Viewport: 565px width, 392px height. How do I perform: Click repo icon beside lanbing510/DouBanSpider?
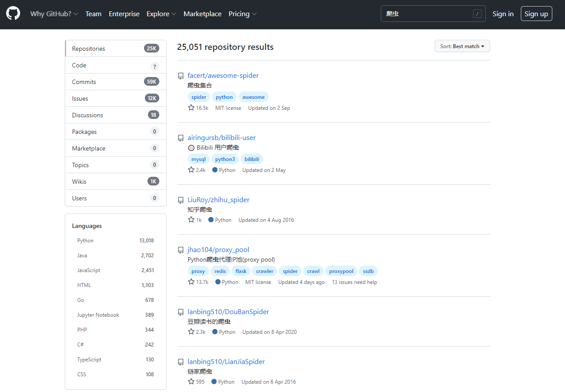click(x=181, y=312)
